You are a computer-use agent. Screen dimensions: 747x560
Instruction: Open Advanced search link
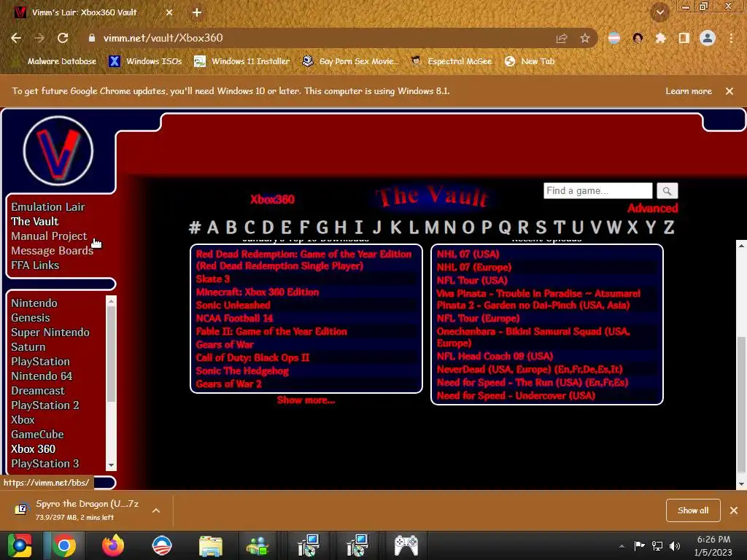653,208
